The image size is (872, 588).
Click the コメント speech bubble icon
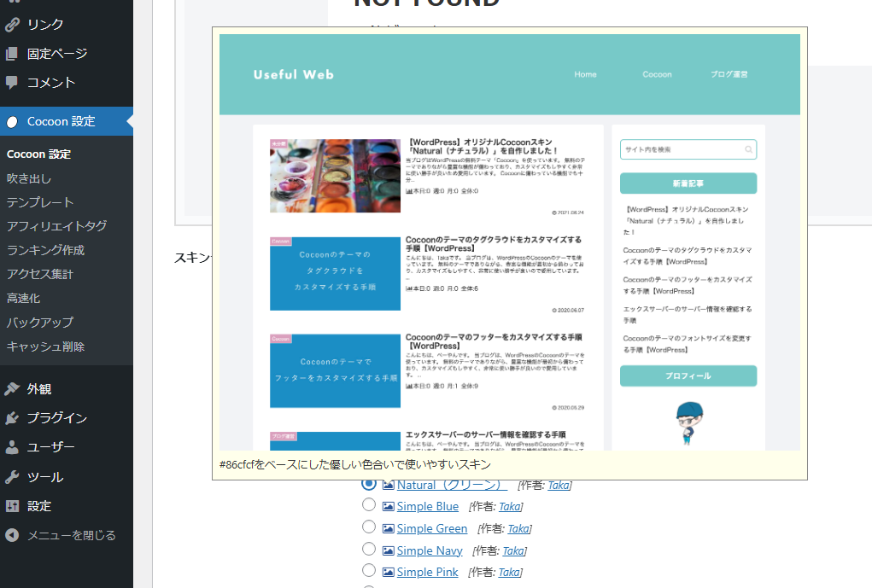(12, 83)
